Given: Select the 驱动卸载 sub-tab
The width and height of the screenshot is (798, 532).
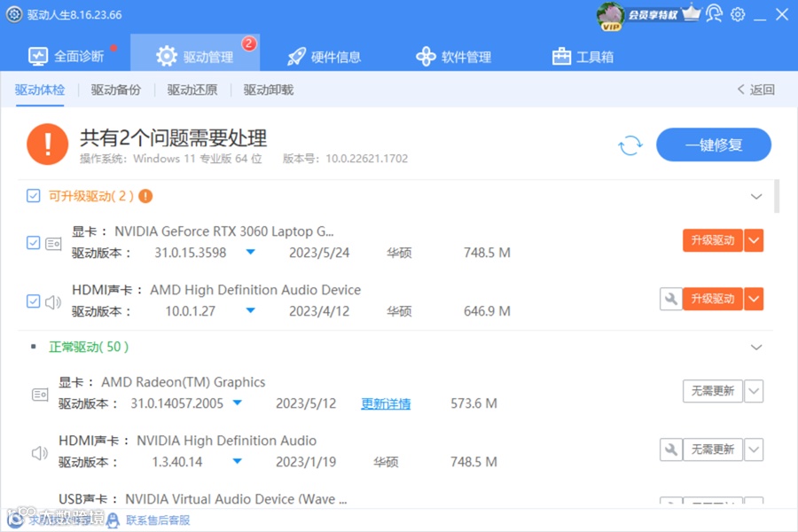Looking at the screenshot, I should [x=269, y=90].
